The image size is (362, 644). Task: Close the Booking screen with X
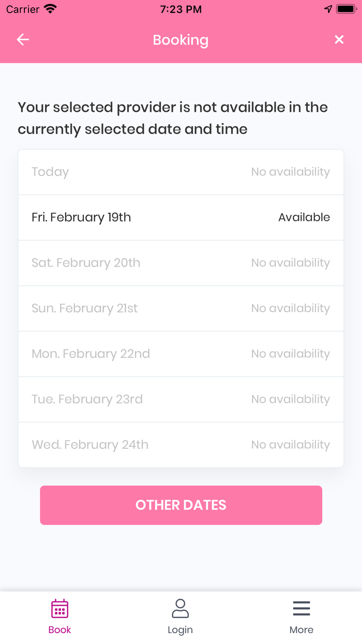coord(339,40)
